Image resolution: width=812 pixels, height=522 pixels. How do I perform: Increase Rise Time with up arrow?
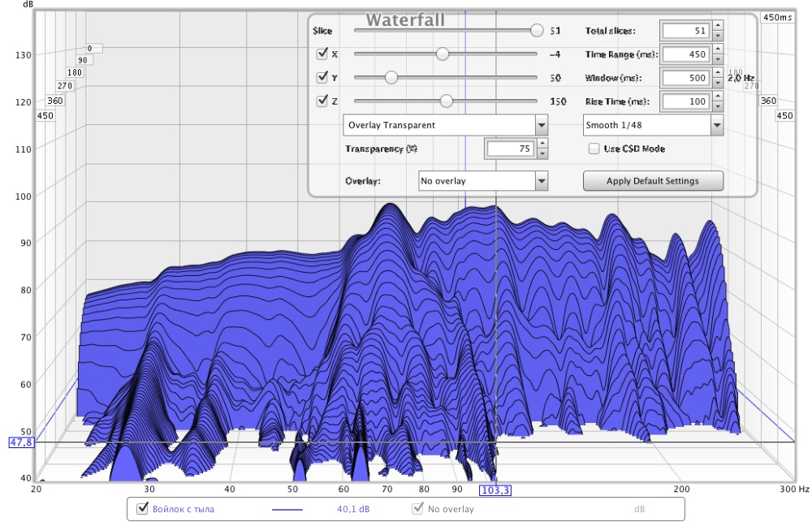click(x=718, y=97)
